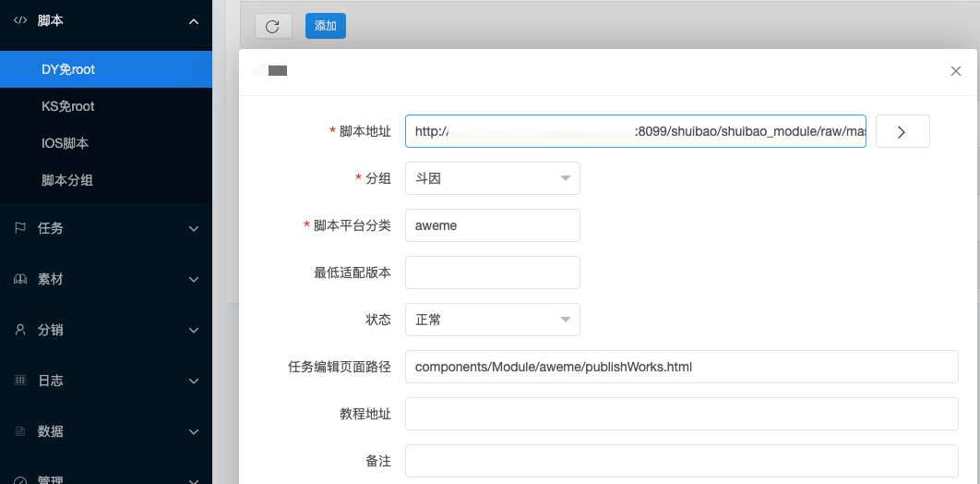The height and width of the screenshot is (484, 980).
Task: Expand the 任务 menu chevron
Action: pos(194,229)
